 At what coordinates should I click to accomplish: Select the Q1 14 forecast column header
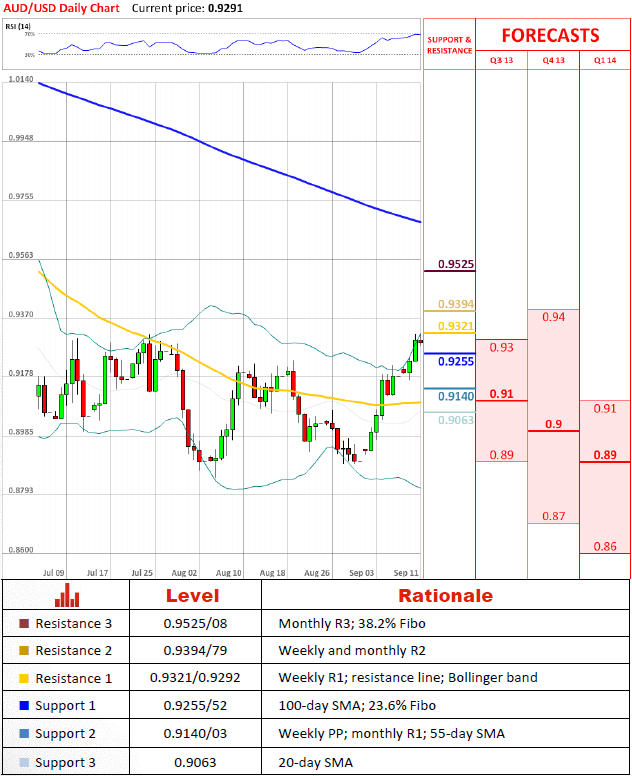coord(605,62)
